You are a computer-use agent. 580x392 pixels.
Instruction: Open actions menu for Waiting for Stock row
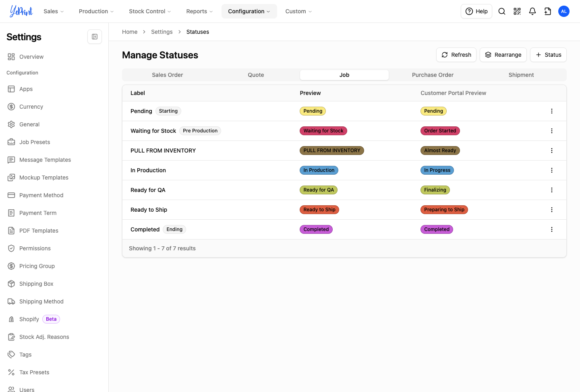(552, 131)
